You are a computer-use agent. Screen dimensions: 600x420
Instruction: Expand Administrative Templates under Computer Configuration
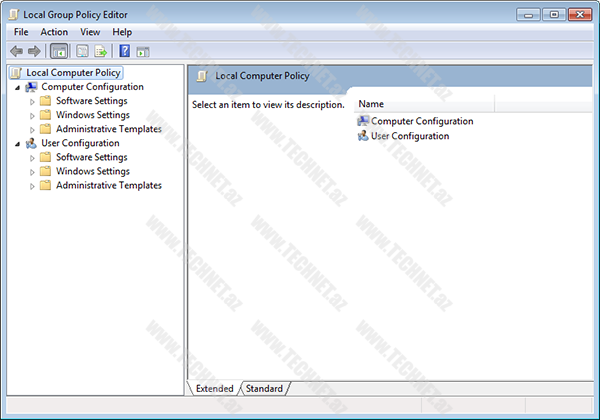[x=32, y=129]
